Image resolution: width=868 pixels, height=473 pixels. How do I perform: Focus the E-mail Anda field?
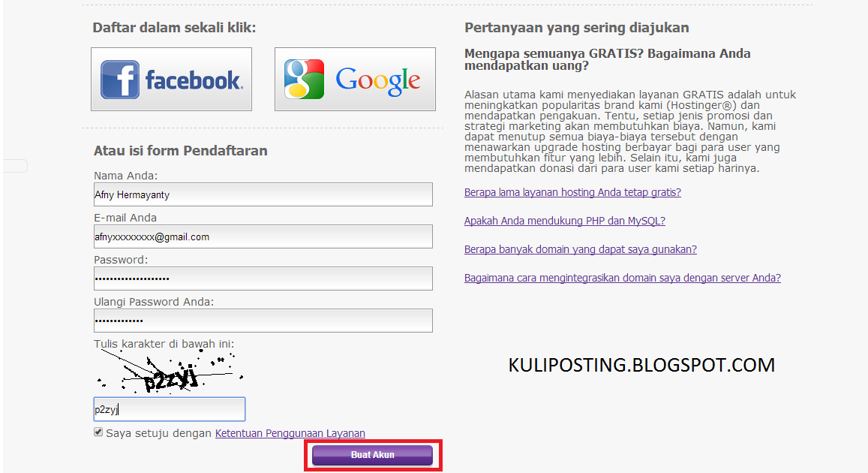(263, 236)
